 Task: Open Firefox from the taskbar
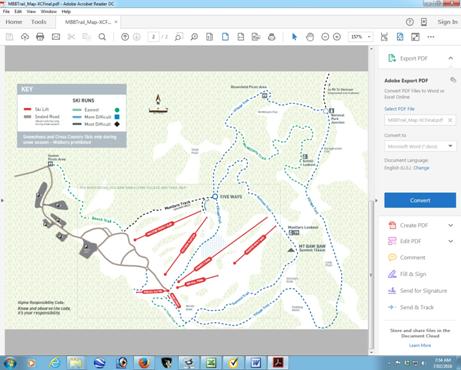[x=144, y=362]
